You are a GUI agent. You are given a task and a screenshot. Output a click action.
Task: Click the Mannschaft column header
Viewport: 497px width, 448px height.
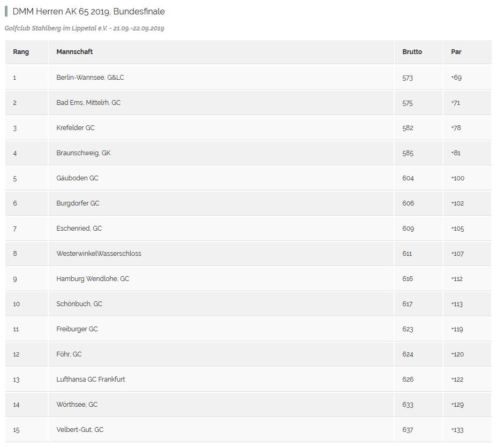(74, 51)
